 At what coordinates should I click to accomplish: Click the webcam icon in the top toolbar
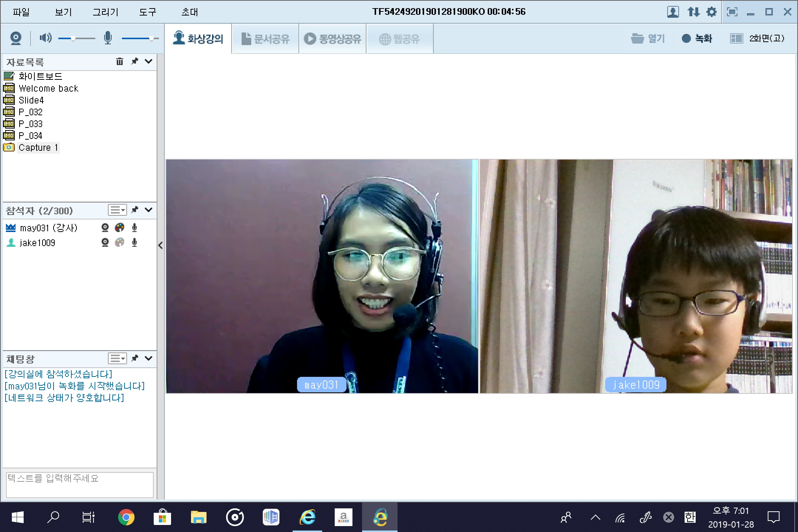[16, 38]
